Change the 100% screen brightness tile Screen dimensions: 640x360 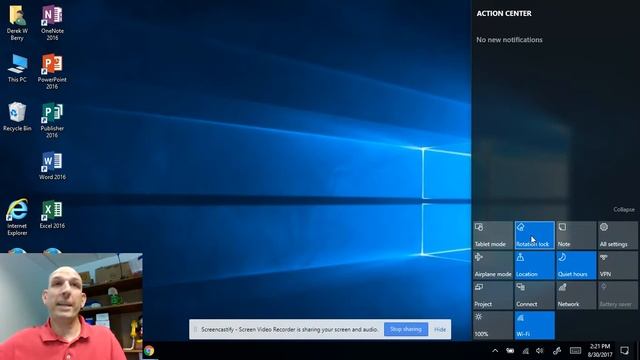493,325
